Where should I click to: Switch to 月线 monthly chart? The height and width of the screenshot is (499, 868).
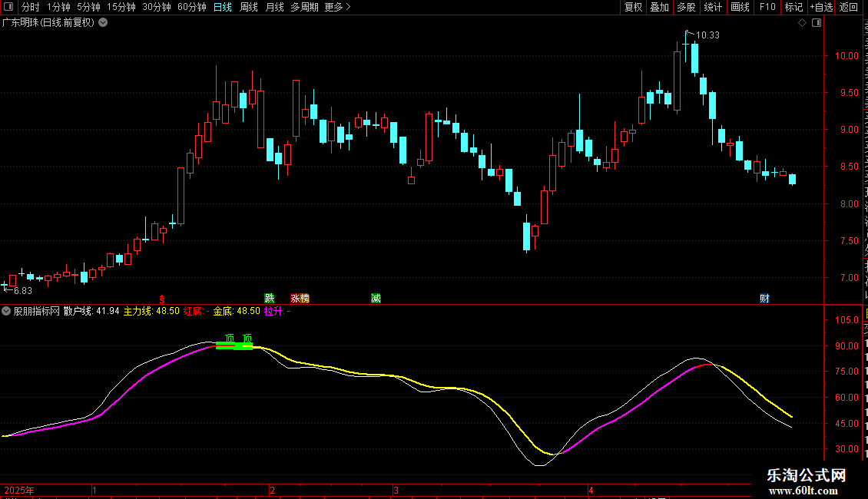tap(274, 7)
